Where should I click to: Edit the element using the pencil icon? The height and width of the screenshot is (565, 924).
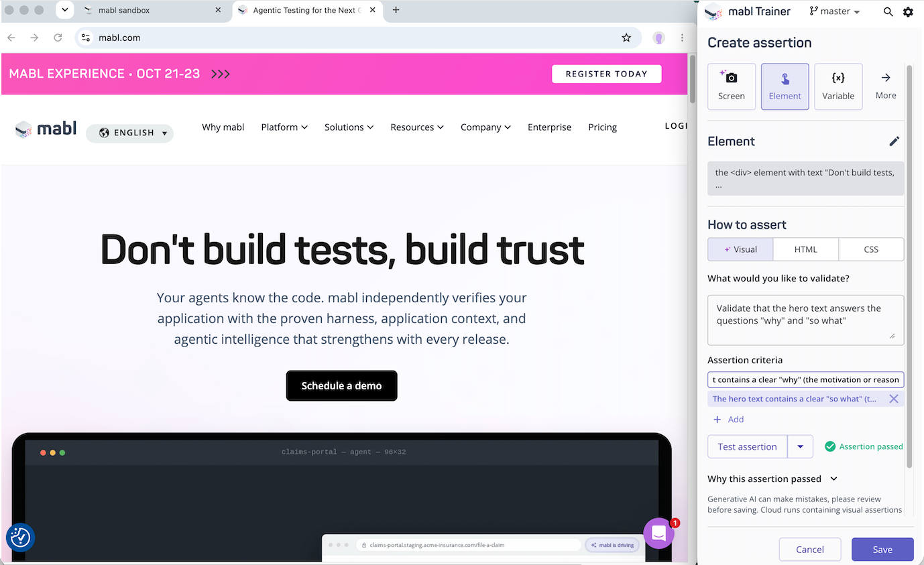click(894, 141)
